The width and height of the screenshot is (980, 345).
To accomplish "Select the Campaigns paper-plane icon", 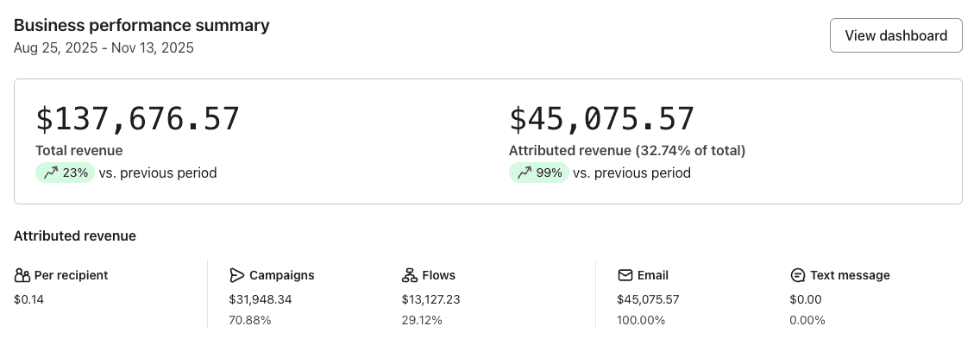I will (236, 275).
